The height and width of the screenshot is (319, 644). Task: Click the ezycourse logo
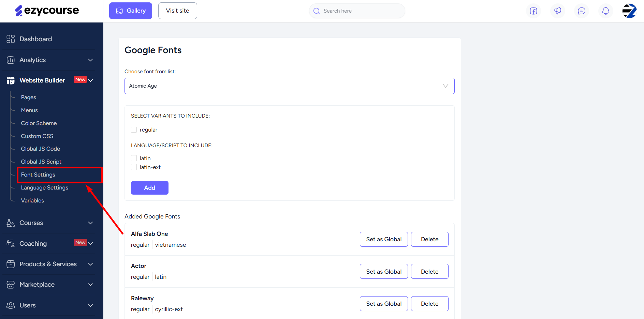47,11
